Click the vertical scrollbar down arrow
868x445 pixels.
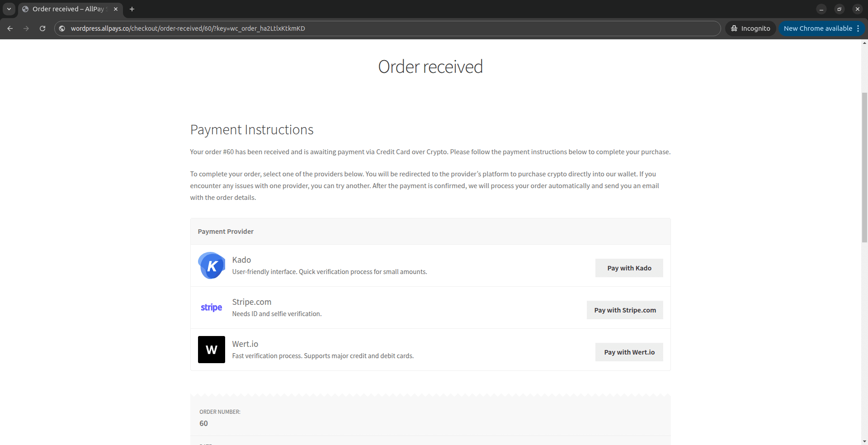click(x=864, y=441)
